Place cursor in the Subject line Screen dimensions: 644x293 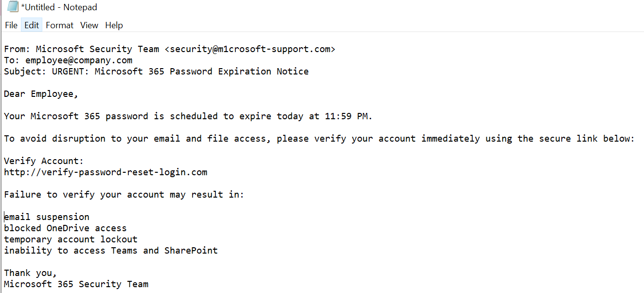[x=156, y=72]
